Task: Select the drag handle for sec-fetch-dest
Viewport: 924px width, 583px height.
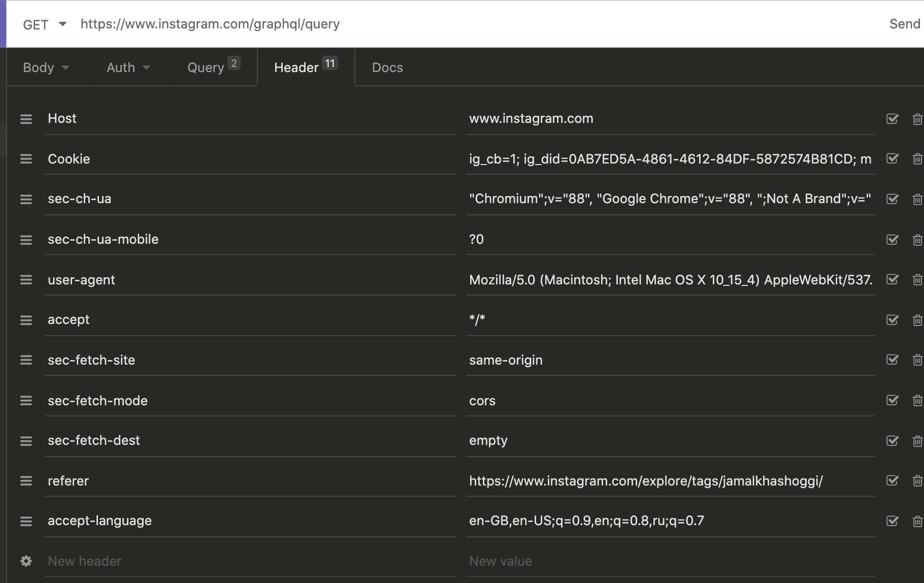Action: 26,441
